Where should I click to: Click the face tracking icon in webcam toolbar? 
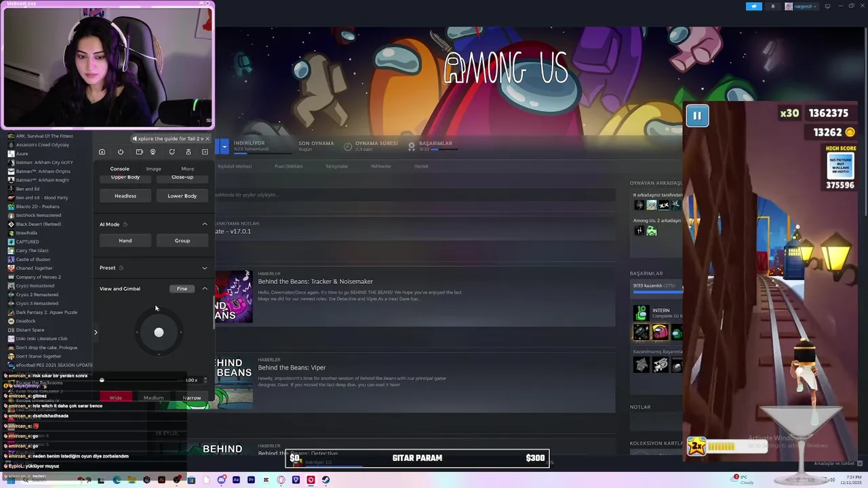point(153,152)
